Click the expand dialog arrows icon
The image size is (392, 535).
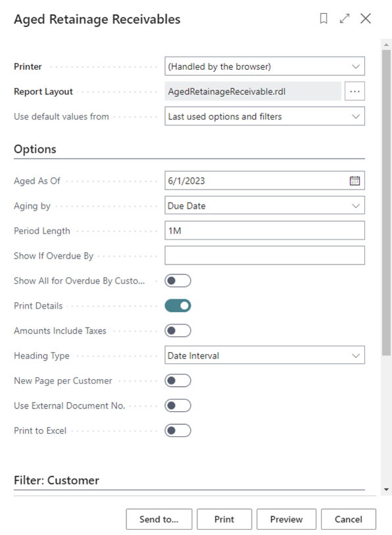(345, 18)
